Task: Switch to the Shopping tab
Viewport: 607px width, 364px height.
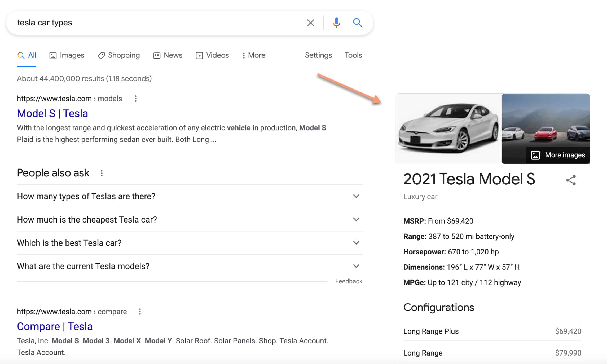Action: (x=118, y=55)
